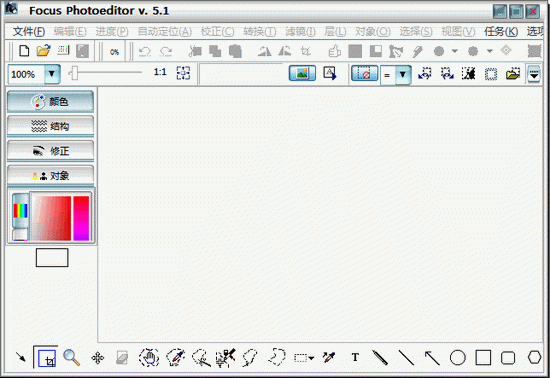Open the 校正(C) menu
The height and width of the screenshot is (378, 550).
(217, 32)
